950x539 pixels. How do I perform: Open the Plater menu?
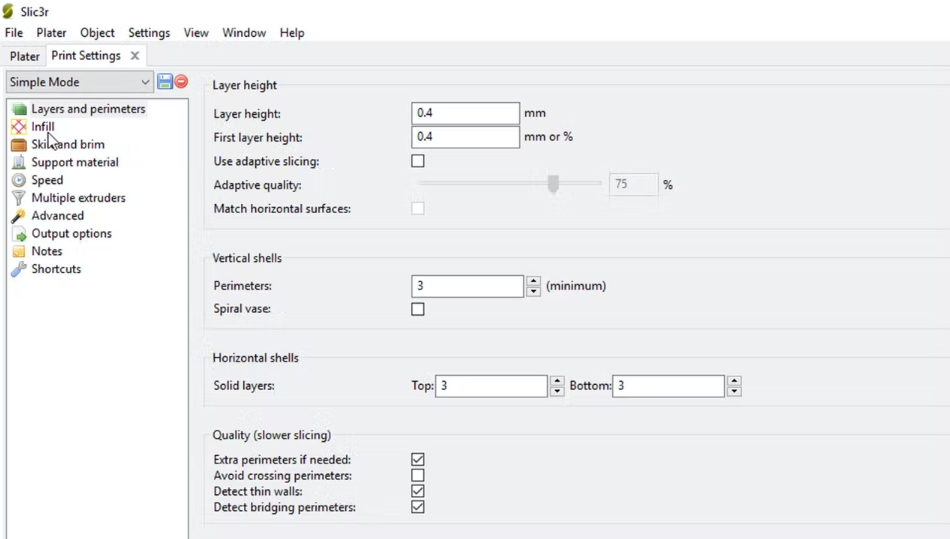click(x=51, y=33)
